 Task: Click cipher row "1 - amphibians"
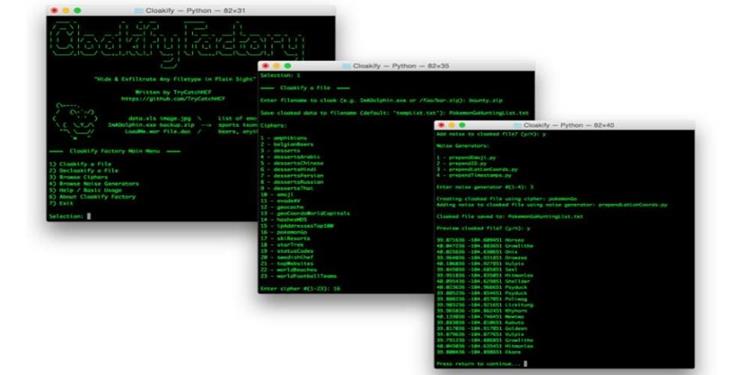[284, 138]
